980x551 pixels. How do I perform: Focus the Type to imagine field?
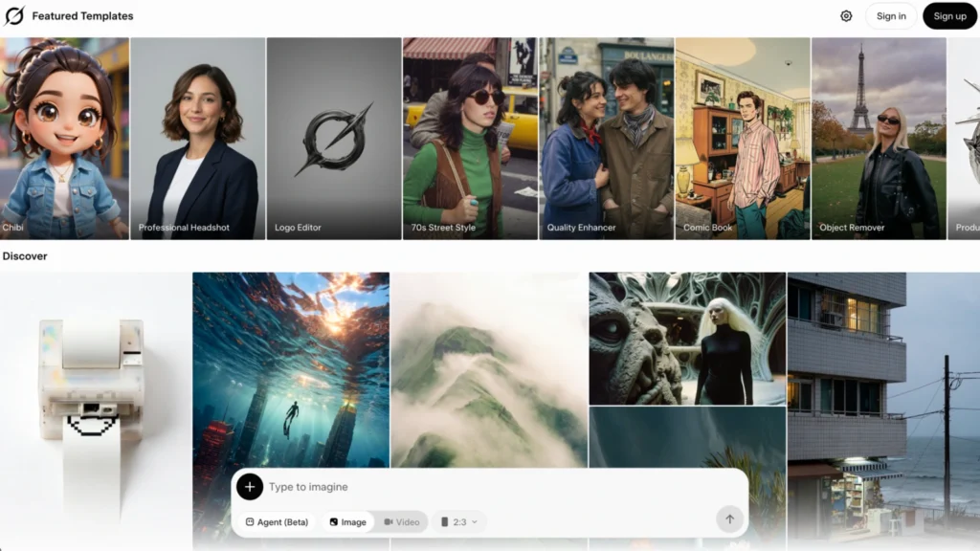(487, 487)
